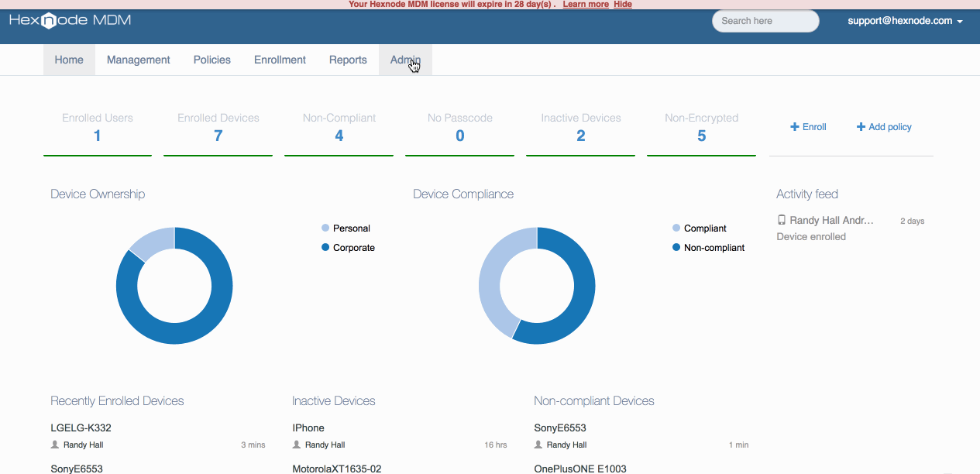Screen dimensions: 980x474
Task: Open the OnePlusONE E1003 device entry
Action: [580, 469]
